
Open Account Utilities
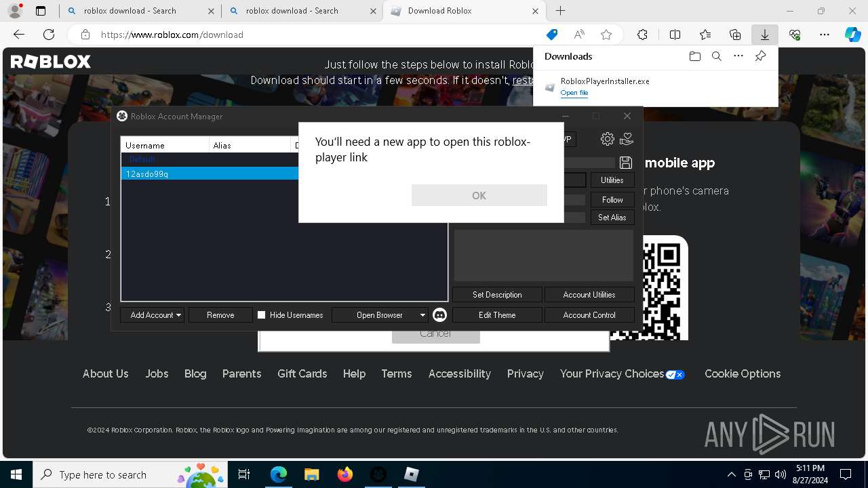589,295
